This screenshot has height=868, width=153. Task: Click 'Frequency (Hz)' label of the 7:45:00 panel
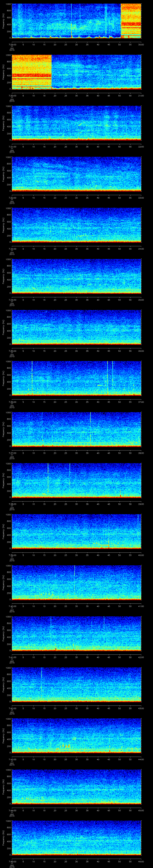click(3, 838)
